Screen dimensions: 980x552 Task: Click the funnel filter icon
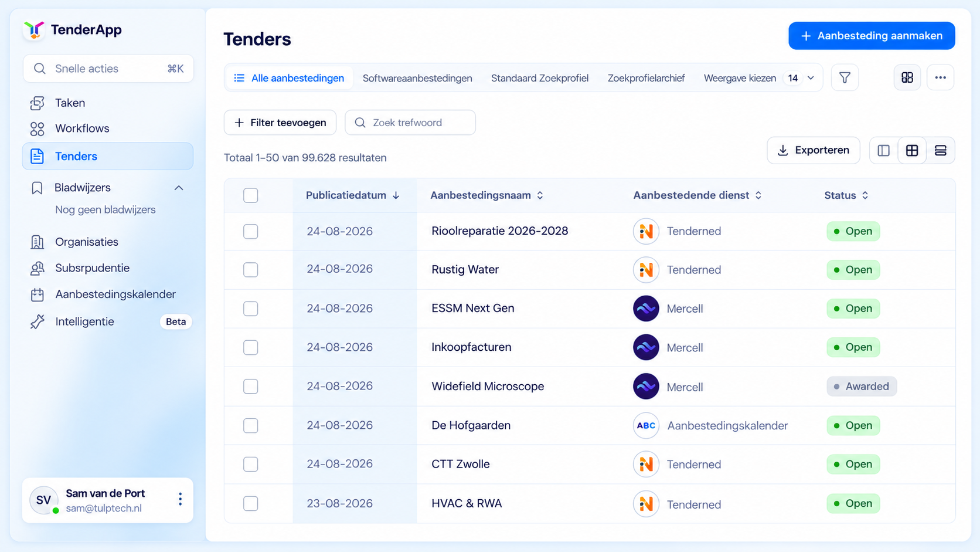click(x=845, y=77)
